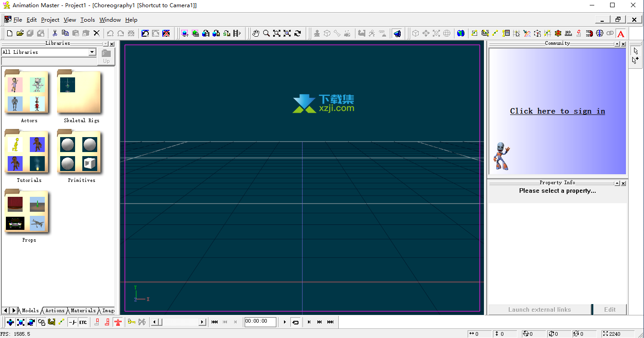Image resolution: width=644 pixels, height=338 pixels.
Task: Click the Property Info panel dropdown arrow
Action: (617, 184)
